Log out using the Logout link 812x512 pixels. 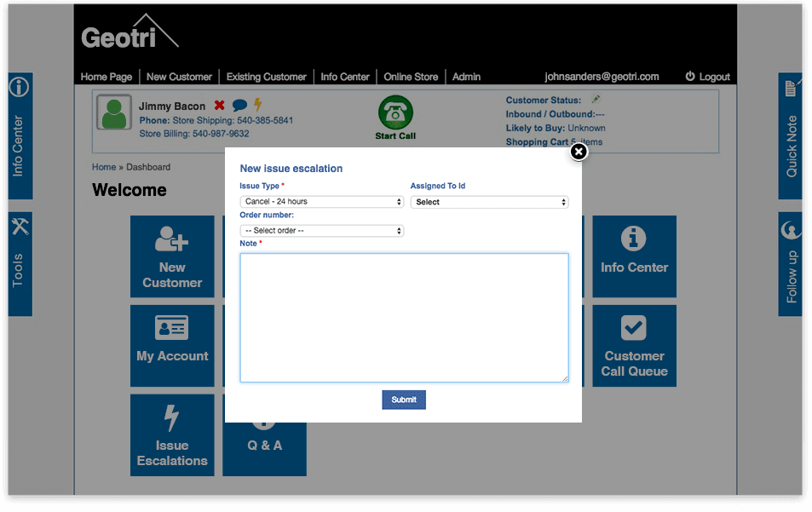click(708, 77)
